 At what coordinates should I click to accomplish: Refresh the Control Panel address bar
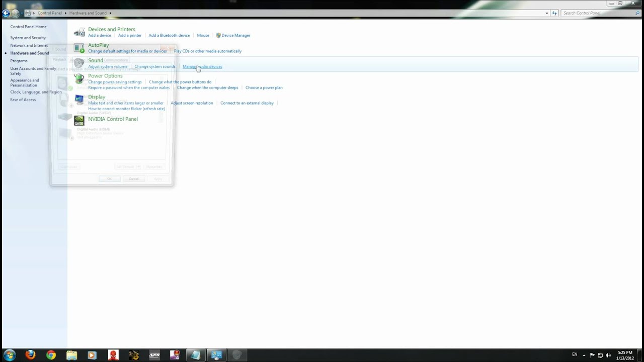[554, 13]
